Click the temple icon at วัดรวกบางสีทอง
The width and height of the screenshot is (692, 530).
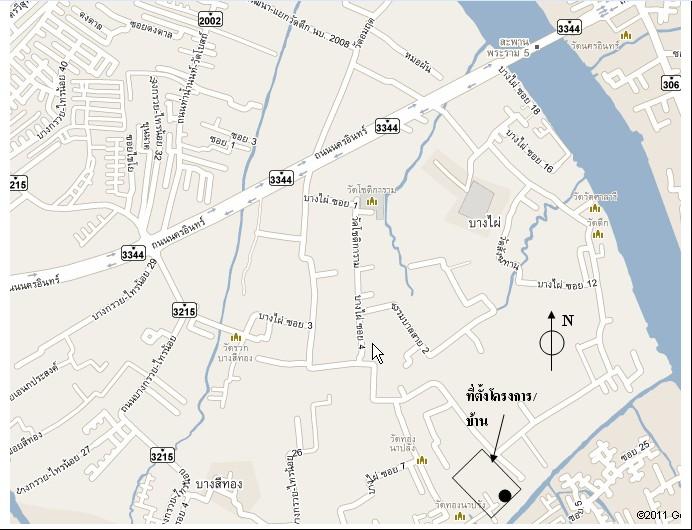(x=236, y=338)
